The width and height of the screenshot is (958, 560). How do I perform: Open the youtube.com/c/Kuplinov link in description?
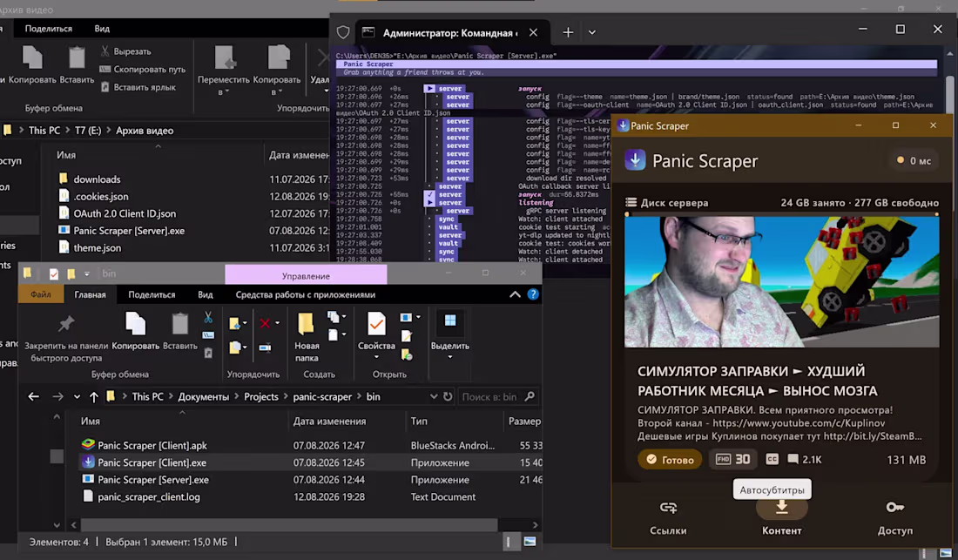click(799, 422)
